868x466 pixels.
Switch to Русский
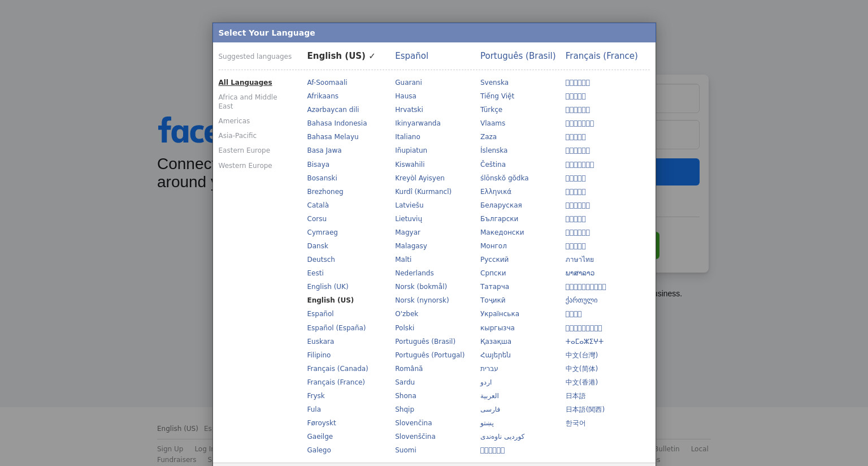494,260
